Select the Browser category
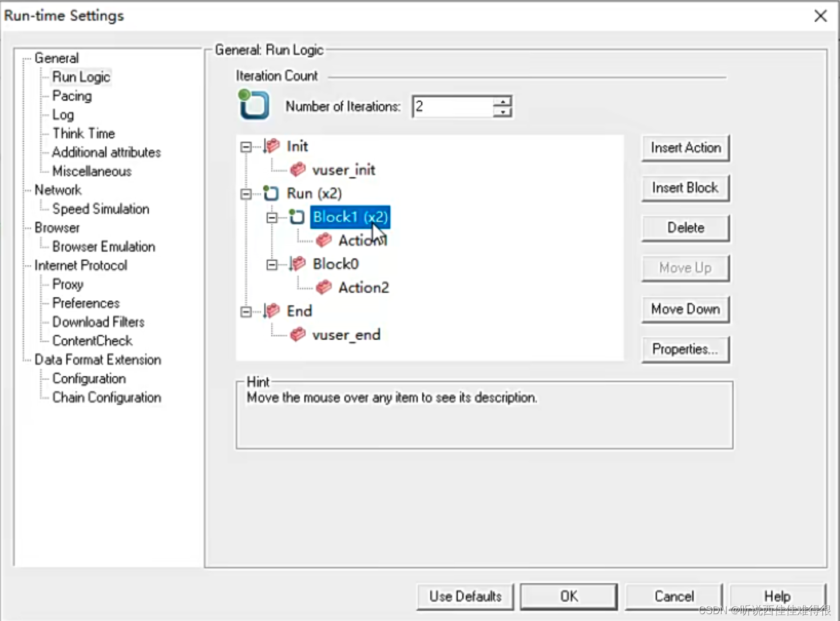 click(57, 228)
